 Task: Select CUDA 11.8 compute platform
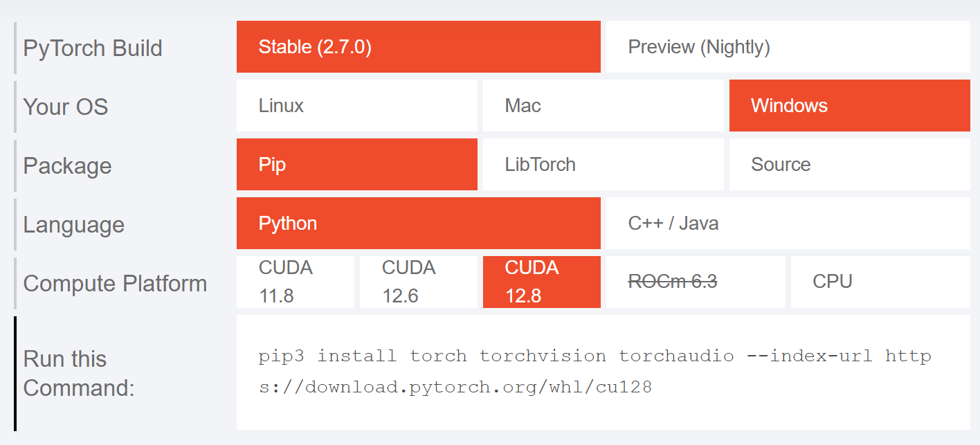coord(295,282)
